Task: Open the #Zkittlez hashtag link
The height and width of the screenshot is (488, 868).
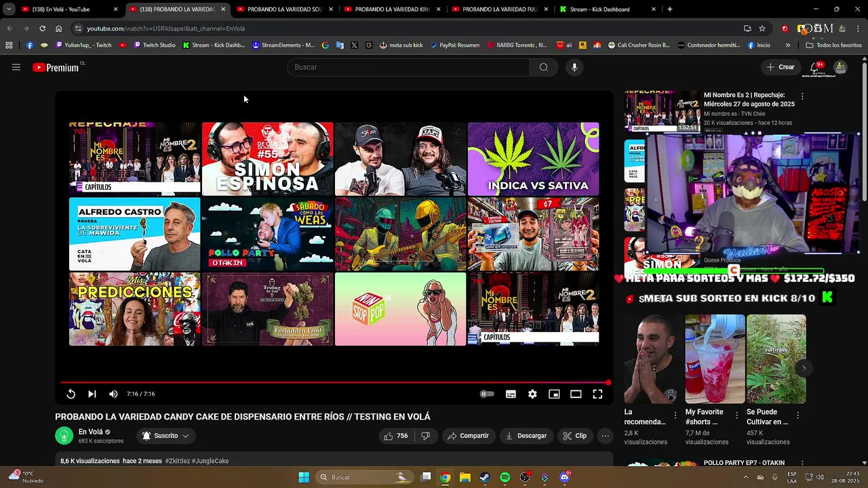Action: (178, 461)
